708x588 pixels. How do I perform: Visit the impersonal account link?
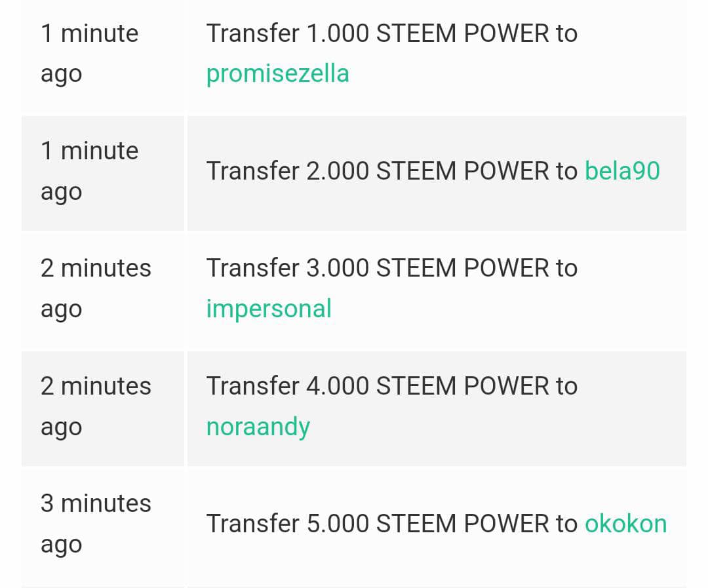coord(269,309)
